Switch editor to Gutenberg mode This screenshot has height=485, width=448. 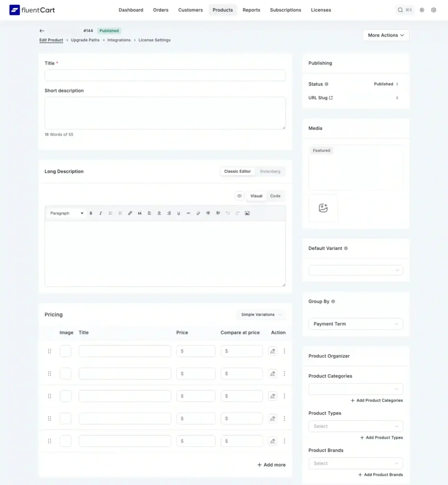pyautogui.click(x=270, y=171)
